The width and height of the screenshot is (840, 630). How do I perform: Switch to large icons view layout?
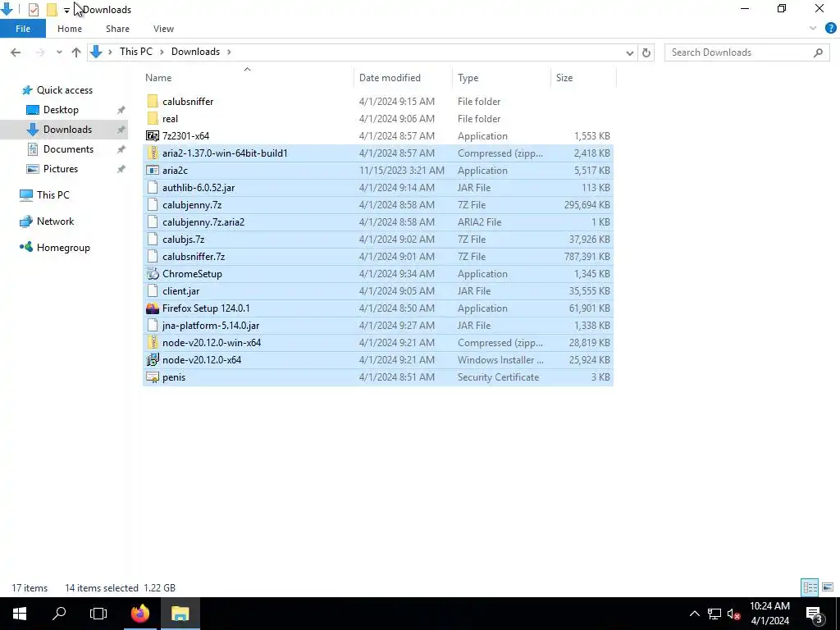[828, 587]
